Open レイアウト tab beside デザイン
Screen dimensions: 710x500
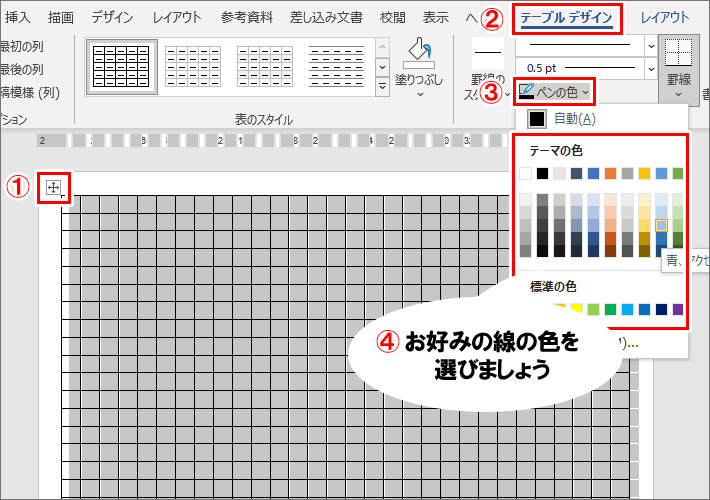(177, 17)
